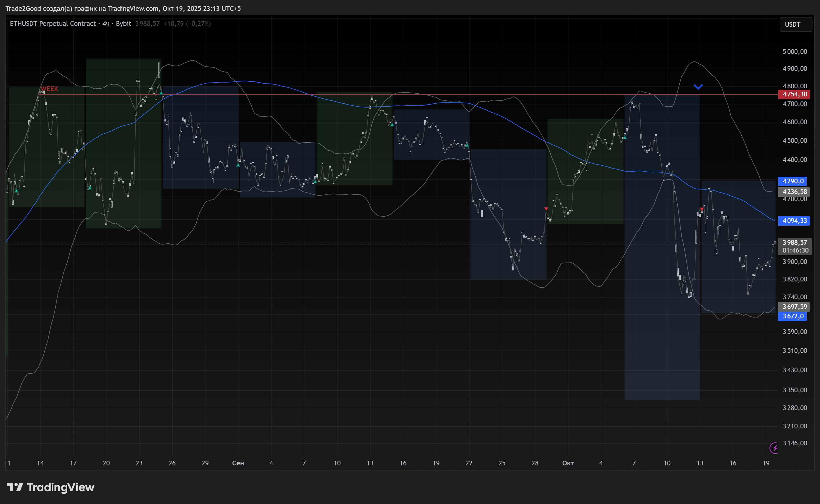Click the Сен month label on time axis
Screen dimensions: 820x504
point(238,463)
